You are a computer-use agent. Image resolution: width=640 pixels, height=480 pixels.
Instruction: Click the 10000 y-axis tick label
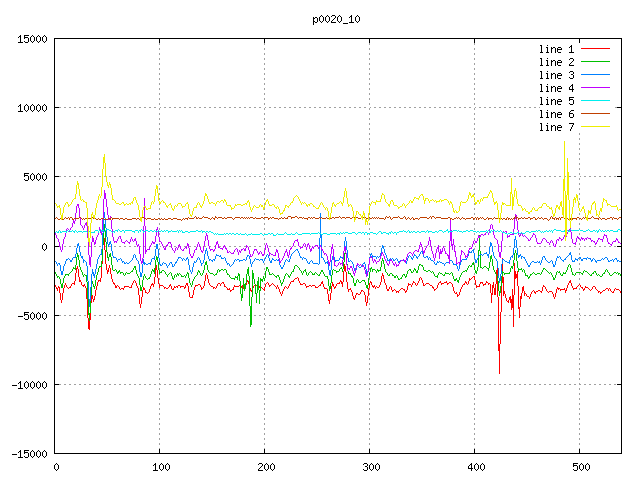[32, 108]
